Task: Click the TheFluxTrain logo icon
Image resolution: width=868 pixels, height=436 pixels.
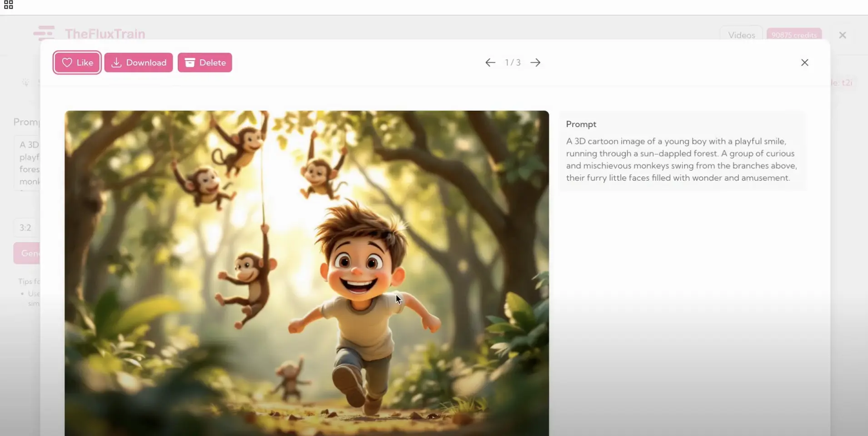Action: click(x=44, y=33)
